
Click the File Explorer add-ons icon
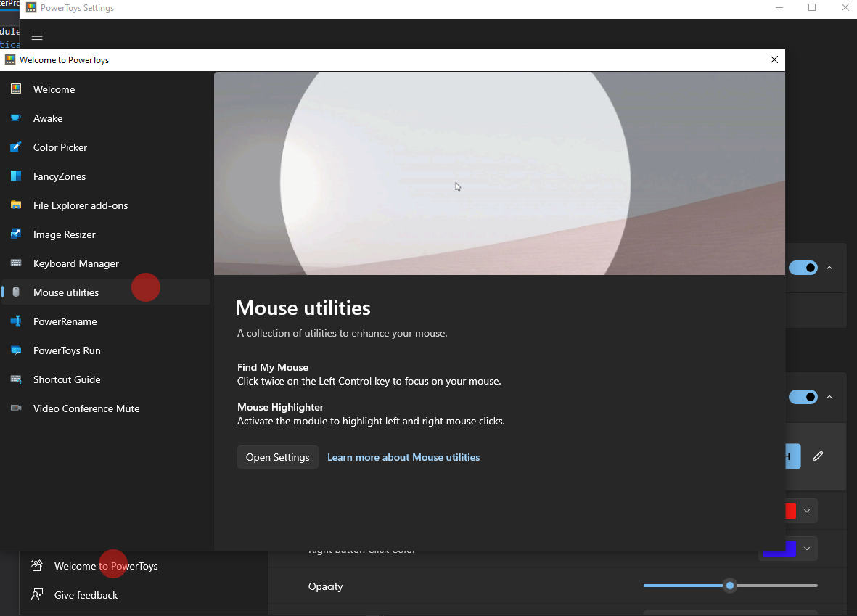(x=16, y=205)
